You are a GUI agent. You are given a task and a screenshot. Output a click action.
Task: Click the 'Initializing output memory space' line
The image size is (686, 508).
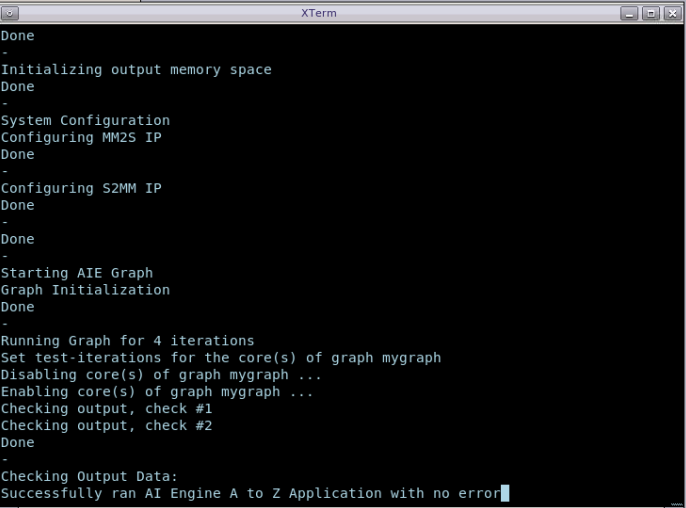(136, 70)
